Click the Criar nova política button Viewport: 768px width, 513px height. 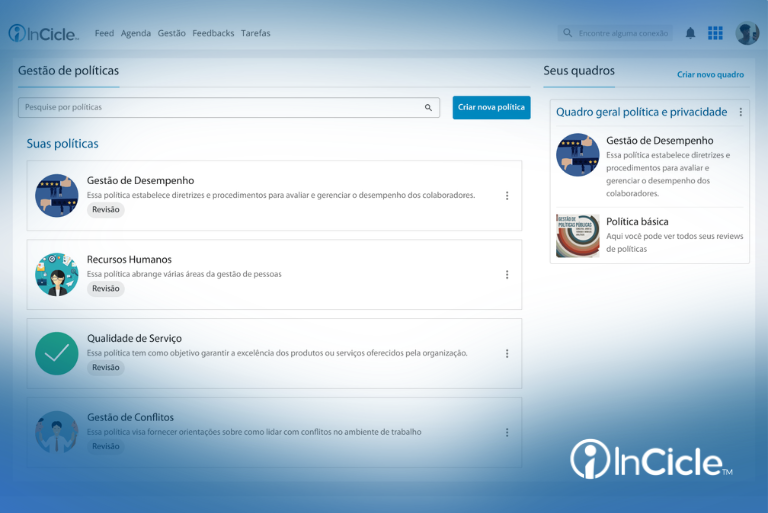[491, 107]
